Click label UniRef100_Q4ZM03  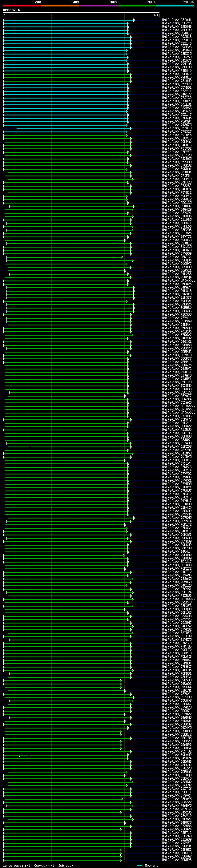click(x=176, y=454)
